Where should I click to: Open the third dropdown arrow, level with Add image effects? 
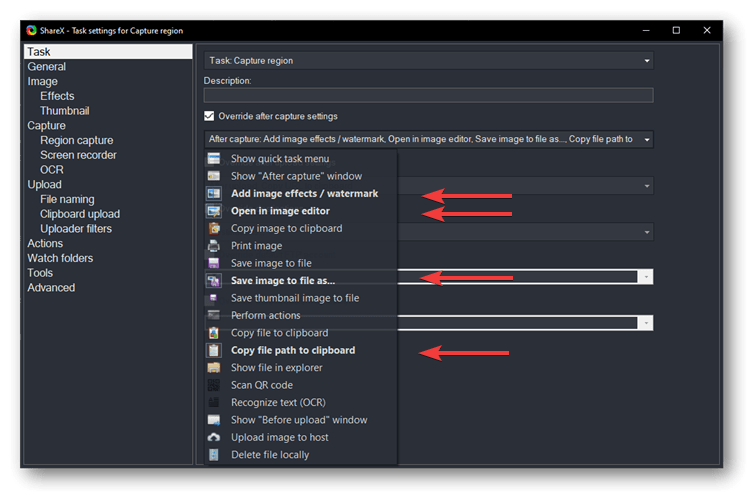[647, 186]
